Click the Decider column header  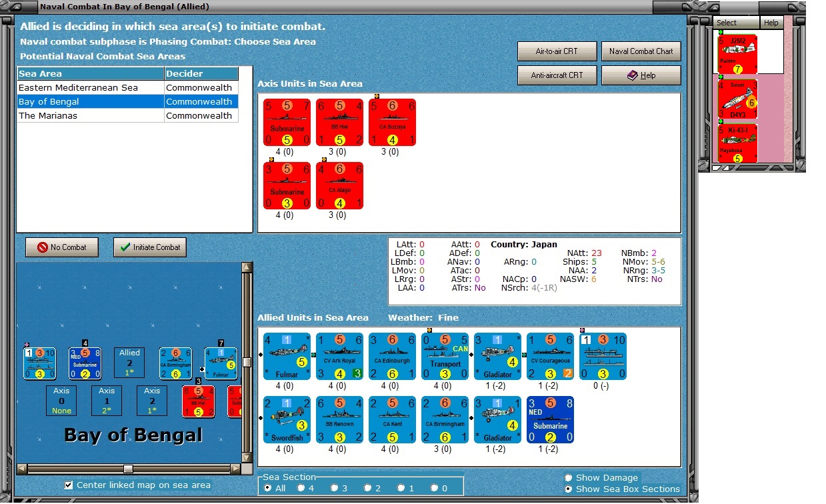click(201, 74)
